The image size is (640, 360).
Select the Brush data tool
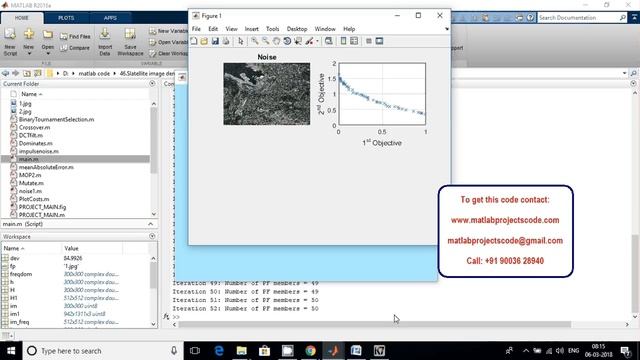pos(309,41)
